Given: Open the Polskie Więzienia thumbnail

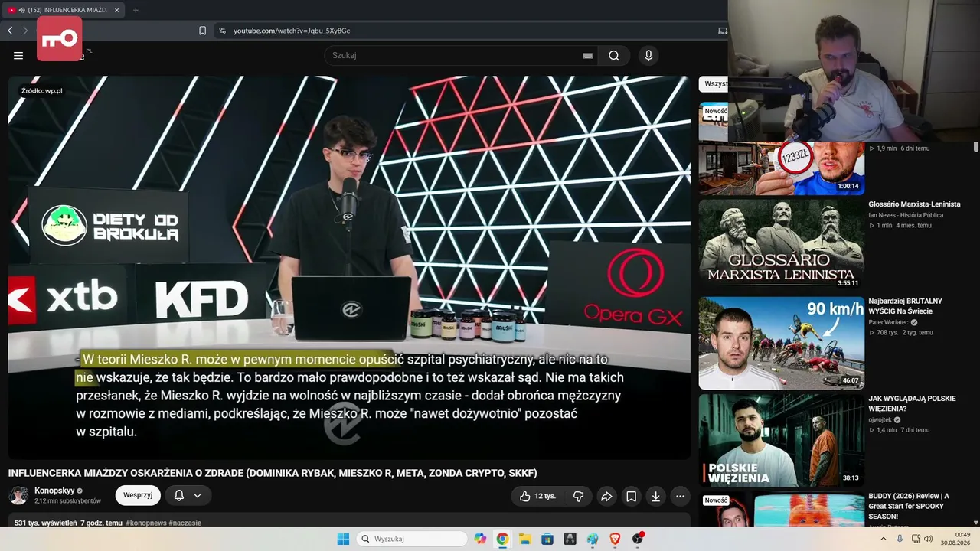Looking at the screenshot, I should coord(782,439).
